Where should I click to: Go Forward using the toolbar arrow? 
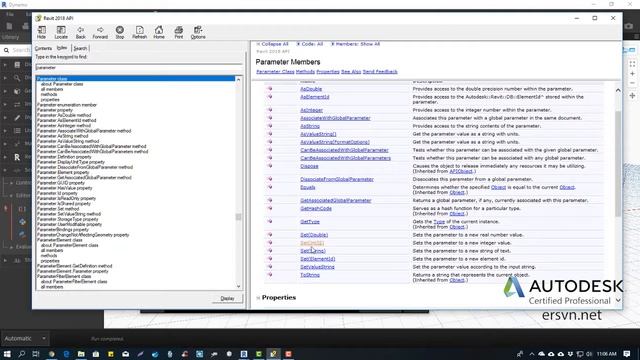(x=100, y=32)
